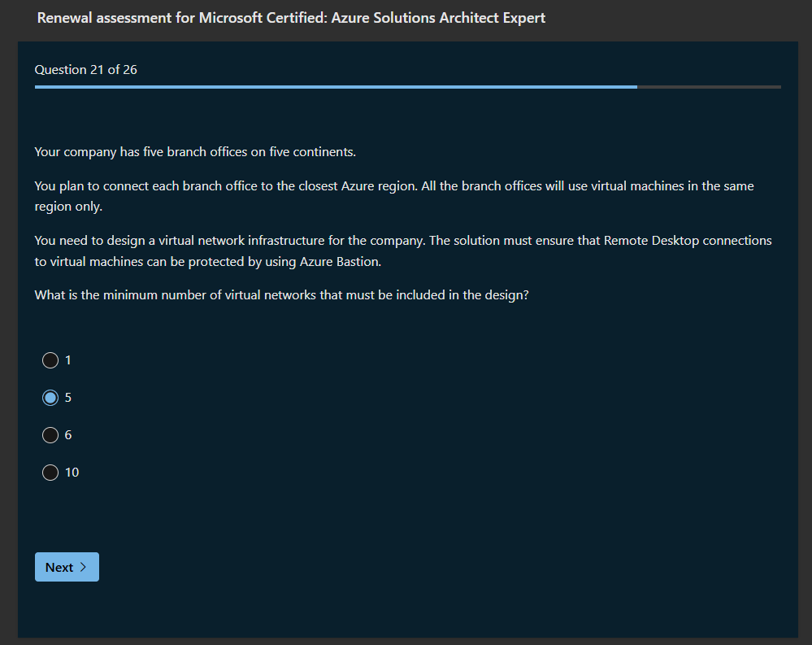Click the answer label text "10"

click(x=72, y=473)
